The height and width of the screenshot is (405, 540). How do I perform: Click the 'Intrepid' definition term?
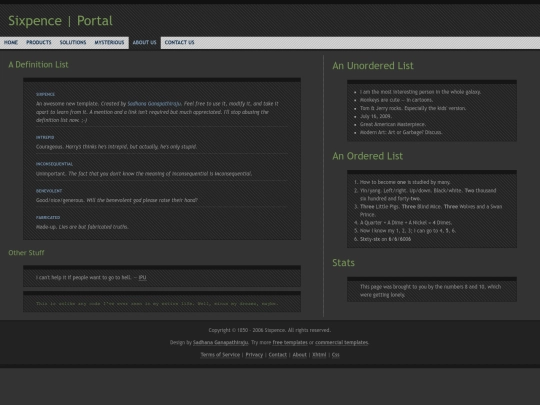45,137
